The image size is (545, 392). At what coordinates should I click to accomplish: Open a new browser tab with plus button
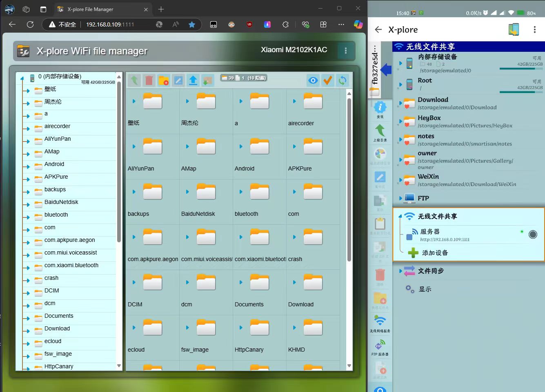click(161, 9)
